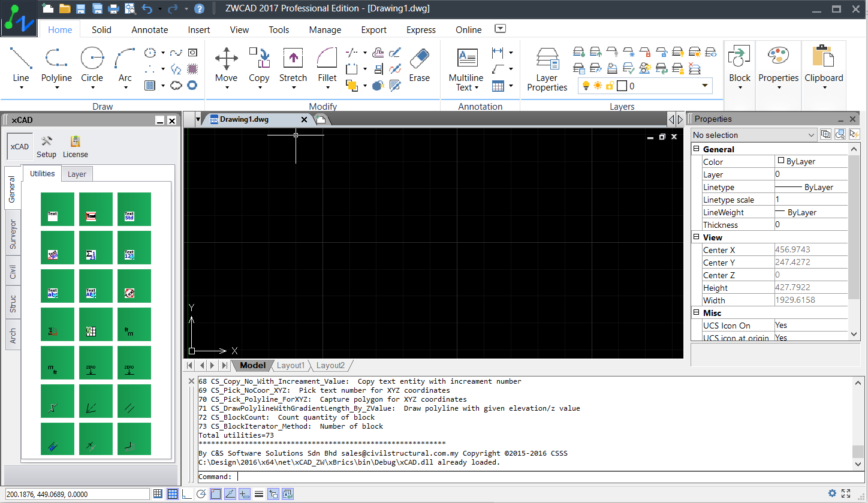Click the Print icon in quick access toolbar
This screenshot has width=868, height=503.
tap(113, 9)
